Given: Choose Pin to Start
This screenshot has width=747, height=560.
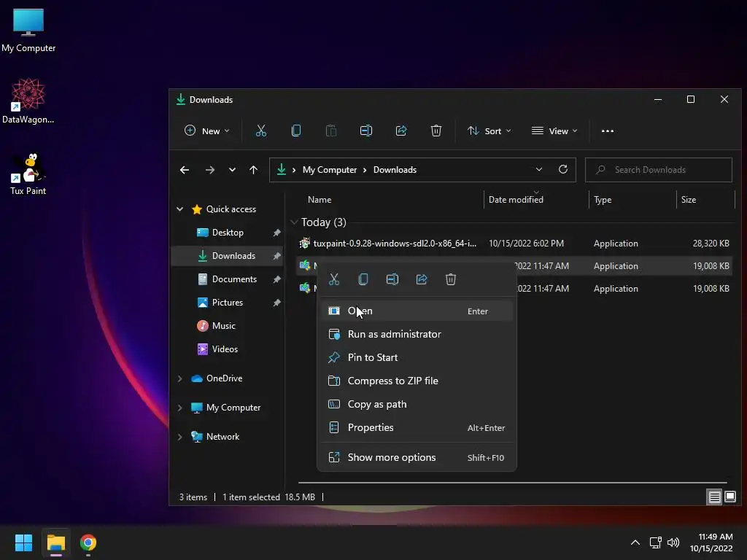Looking at the screenshot, I should [x=417, y=357].
